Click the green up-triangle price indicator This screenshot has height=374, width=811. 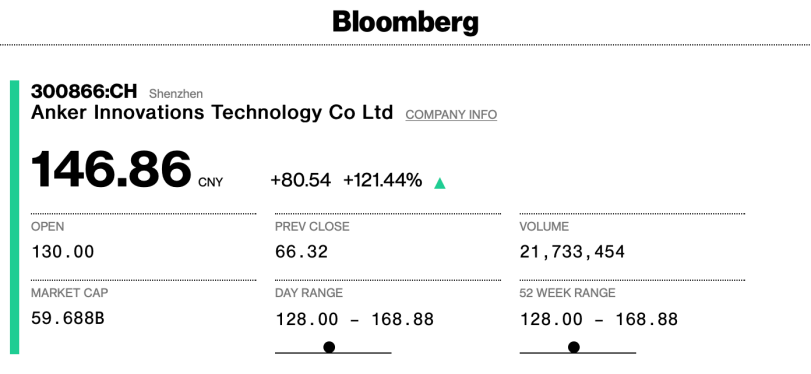(x=440, y=183)
